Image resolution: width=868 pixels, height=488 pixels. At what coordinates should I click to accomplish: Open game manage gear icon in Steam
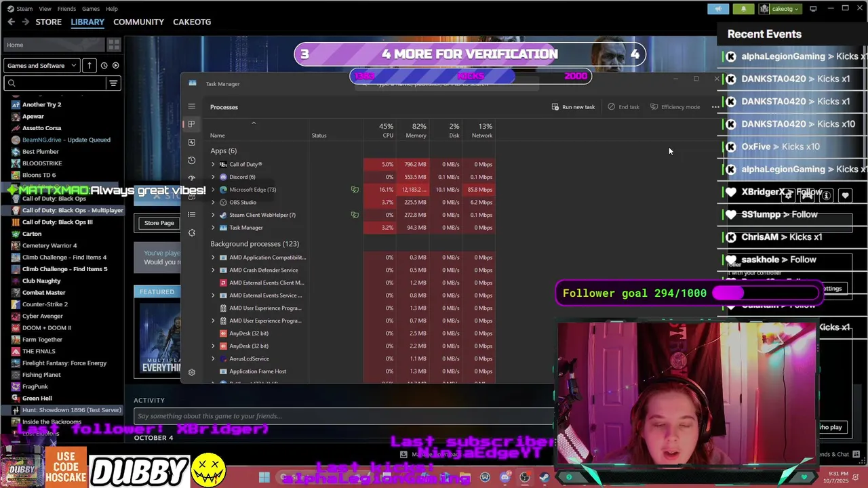tap(788, 196)
